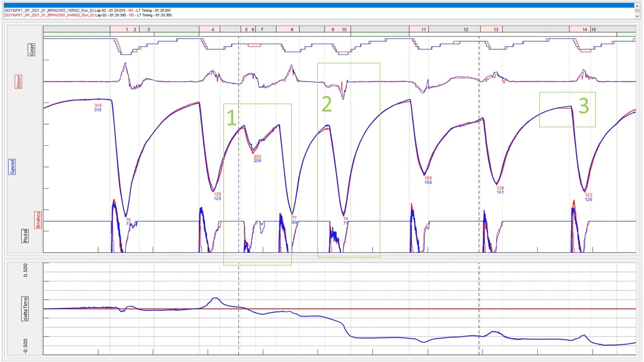Click the red Steer channel label
644x362 pixels.
tap(19, 82)
